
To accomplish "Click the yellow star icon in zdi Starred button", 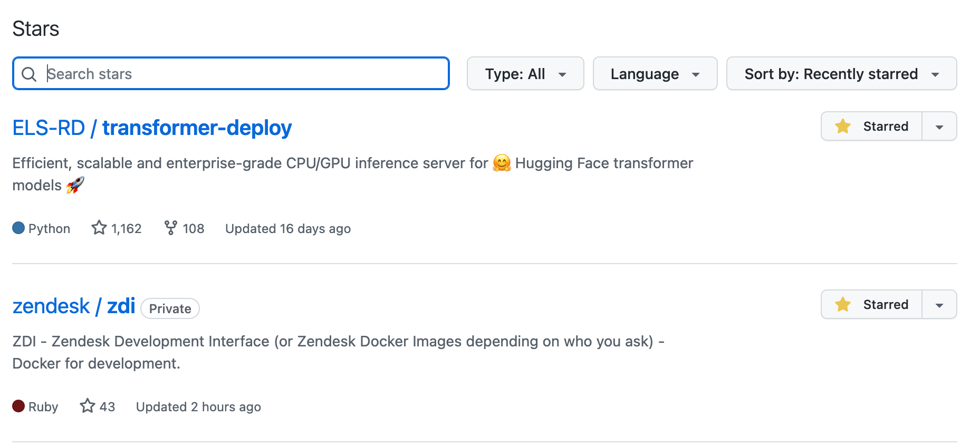I will 843,304.
